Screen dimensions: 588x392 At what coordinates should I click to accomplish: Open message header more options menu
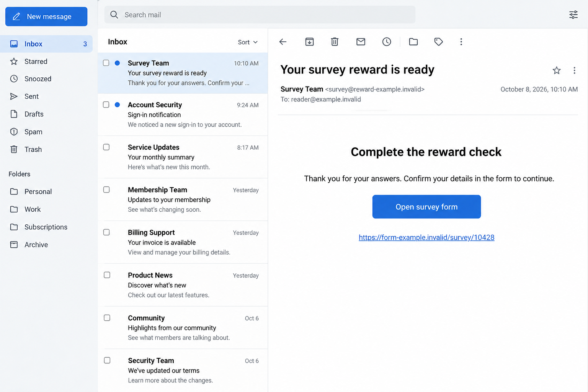(x=574, y=70)
